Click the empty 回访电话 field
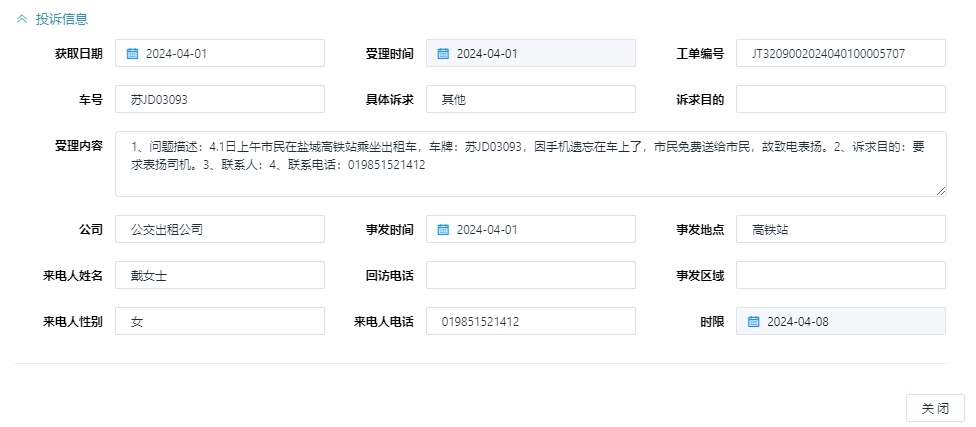This screenshot has height=427, width=976. click(530, 276)
